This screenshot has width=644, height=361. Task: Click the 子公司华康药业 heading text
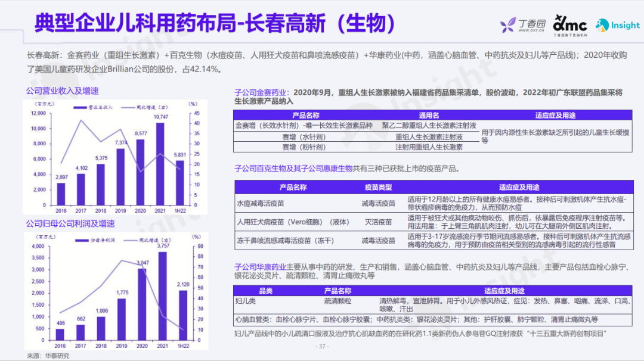(x=260, y=267)
